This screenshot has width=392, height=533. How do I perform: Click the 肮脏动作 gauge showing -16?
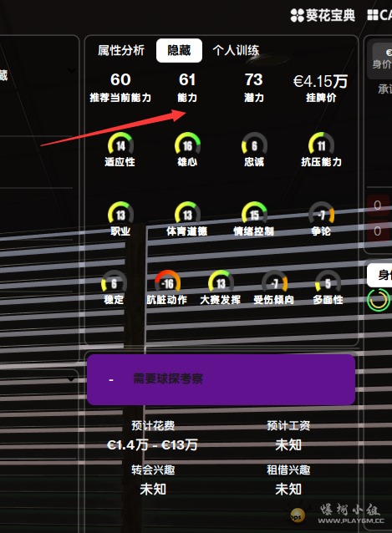(x=167, y=282)
